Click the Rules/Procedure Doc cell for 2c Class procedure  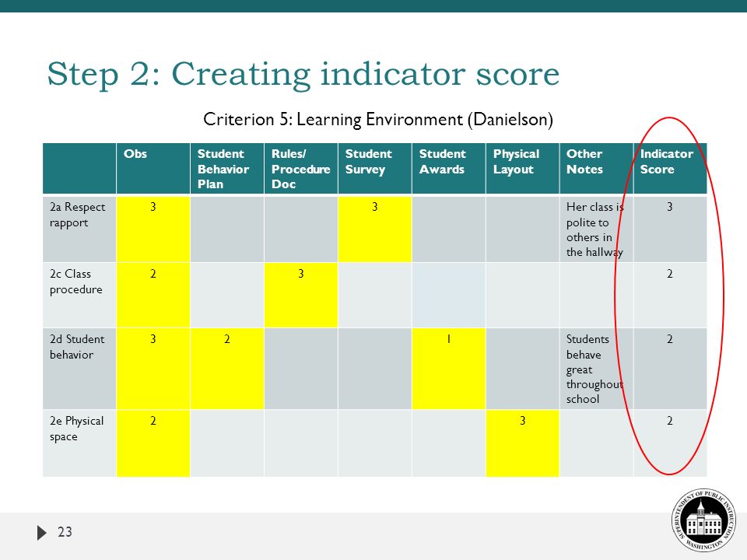click(300, 296)
